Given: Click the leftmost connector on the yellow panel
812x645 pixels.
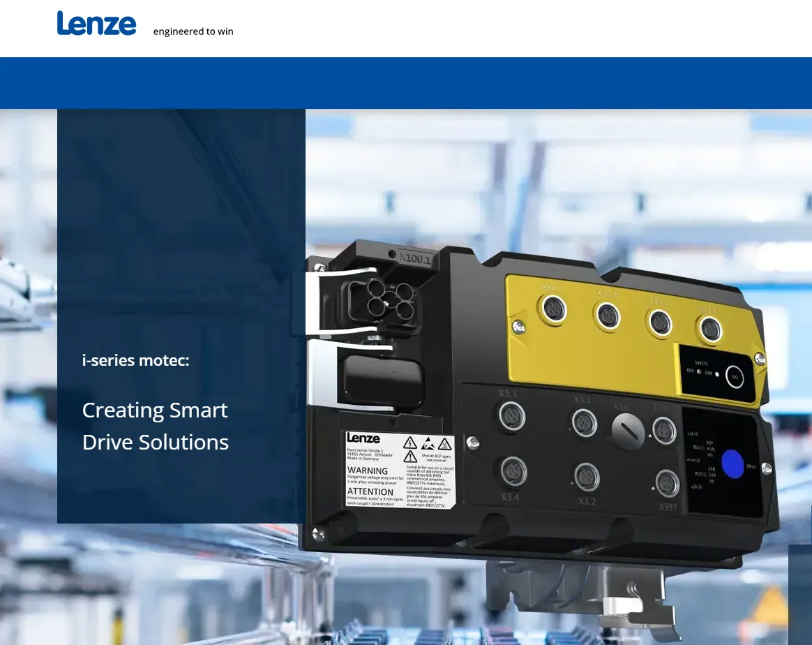Looking at the screenshot, I should (x=555, y=309).
